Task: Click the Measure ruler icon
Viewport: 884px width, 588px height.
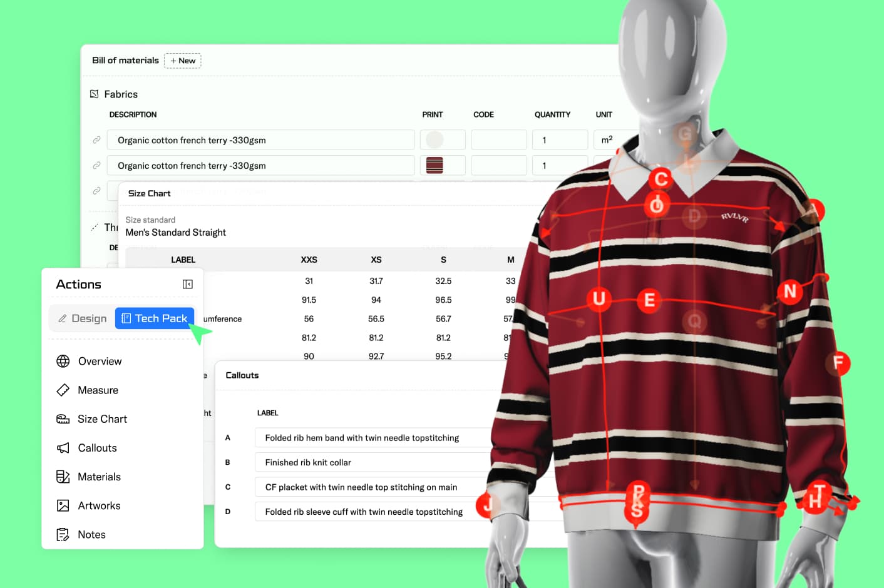Action: pyautogui.click(x=63, y=390)
